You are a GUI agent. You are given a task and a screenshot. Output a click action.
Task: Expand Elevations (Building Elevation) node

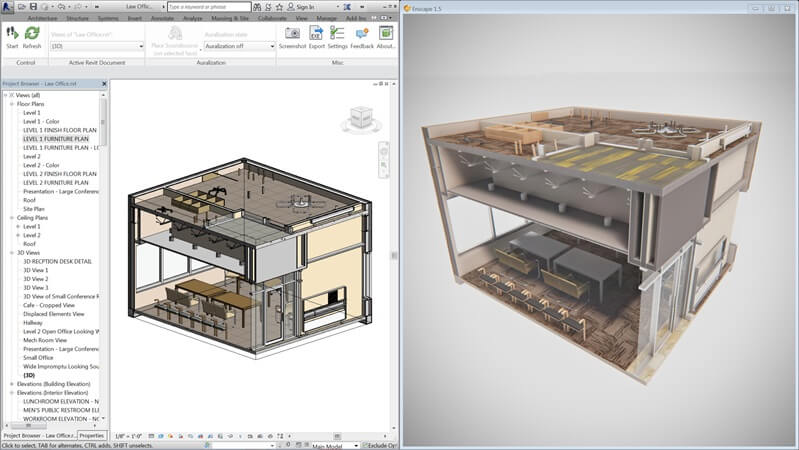coord(12,384)
